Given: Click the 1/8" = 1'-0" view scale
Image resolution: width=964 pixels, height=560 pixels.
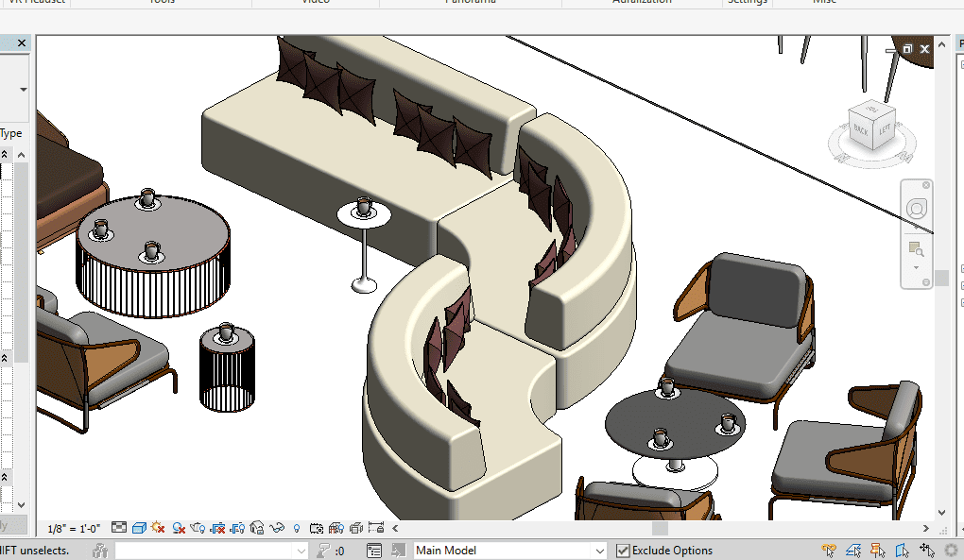Looking at the screenshot, I should point(74,528).
